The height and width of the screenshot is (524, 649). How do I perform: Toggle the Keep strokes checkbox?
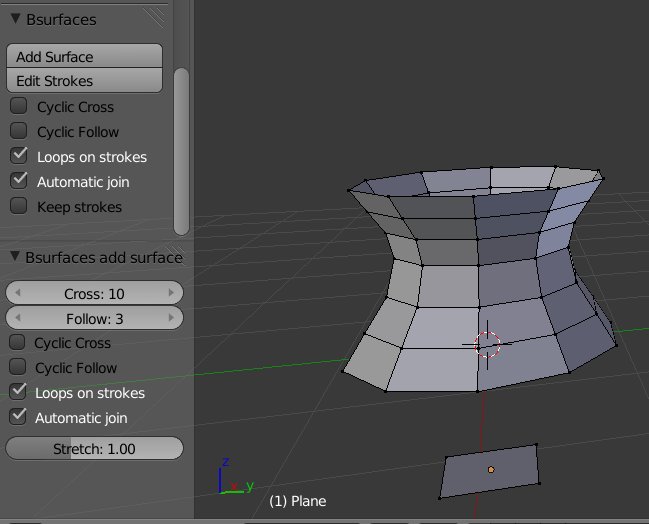click(18, 206)
